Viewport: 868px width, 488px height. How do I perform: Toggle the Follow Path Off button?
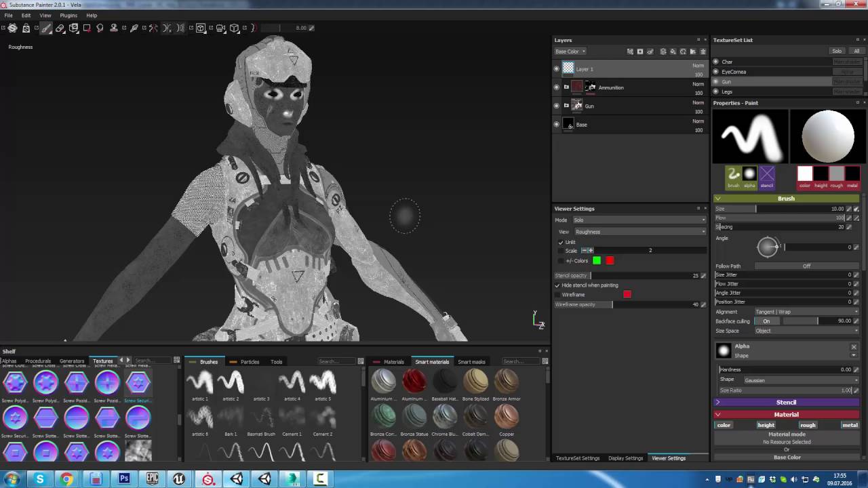[807, 266]
